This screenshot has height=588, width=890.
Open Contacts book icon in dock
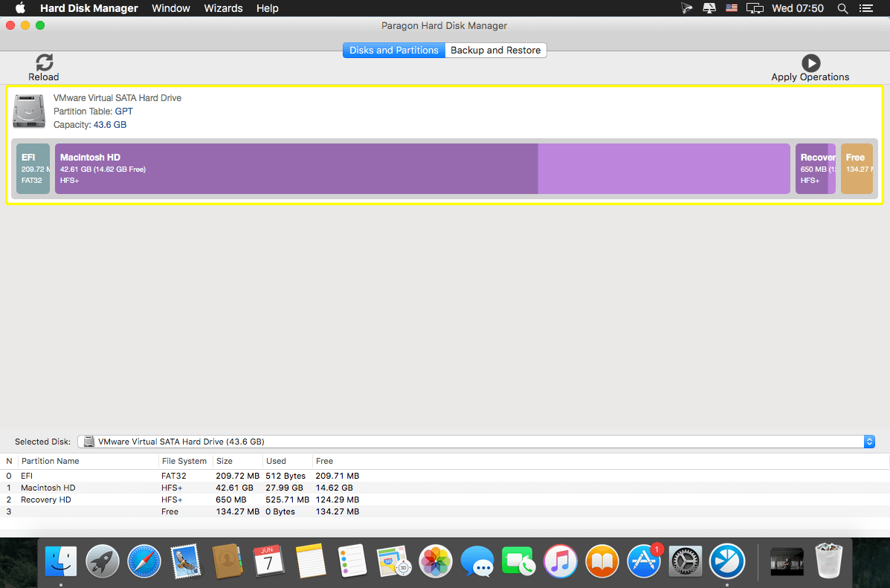coord(227,561)
